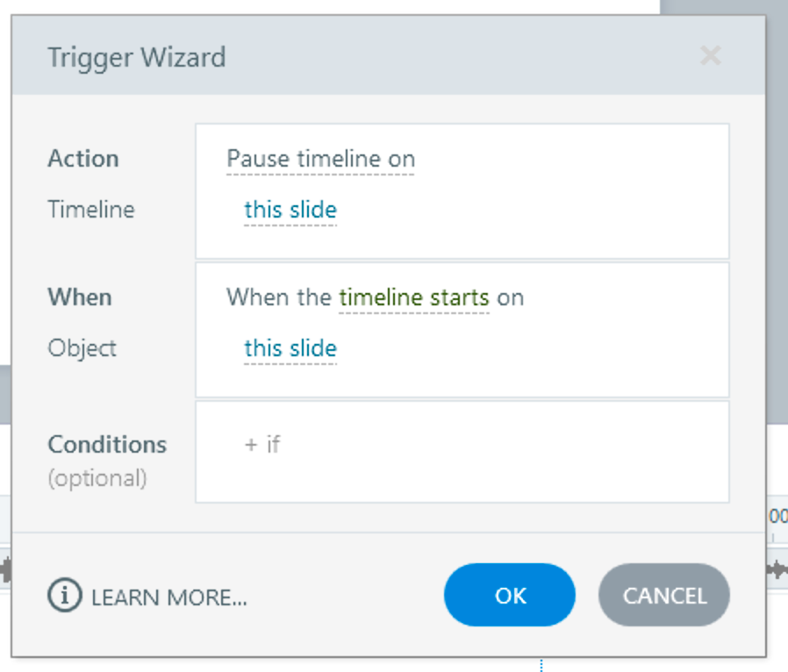Click the info icon beside Learn More
This screenshot has width=788, height=672.
[x=63, y=597]
